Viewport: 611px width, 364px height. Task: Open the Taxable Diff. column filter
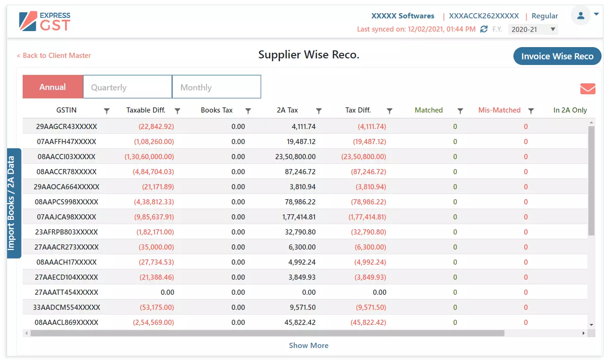tap(177, 110)
